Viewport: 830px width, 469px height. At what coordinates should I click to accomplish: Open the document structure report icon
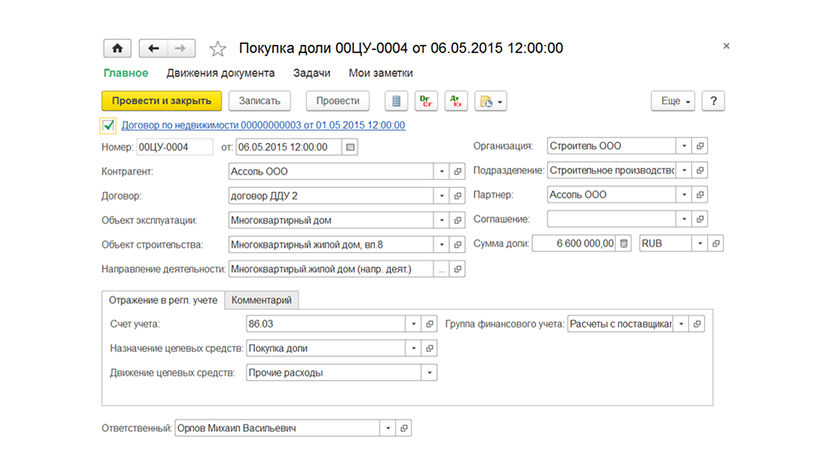(396, 101)
